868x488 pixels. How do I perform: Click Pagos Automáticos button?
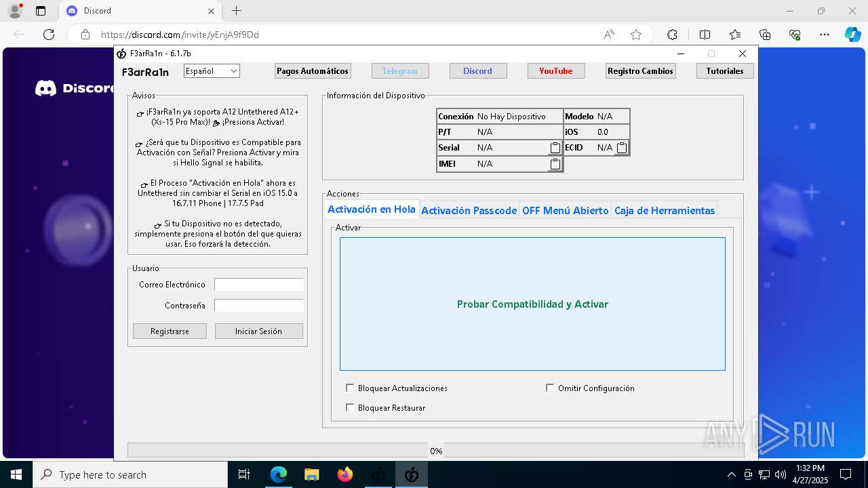click(x=313, y=70)
